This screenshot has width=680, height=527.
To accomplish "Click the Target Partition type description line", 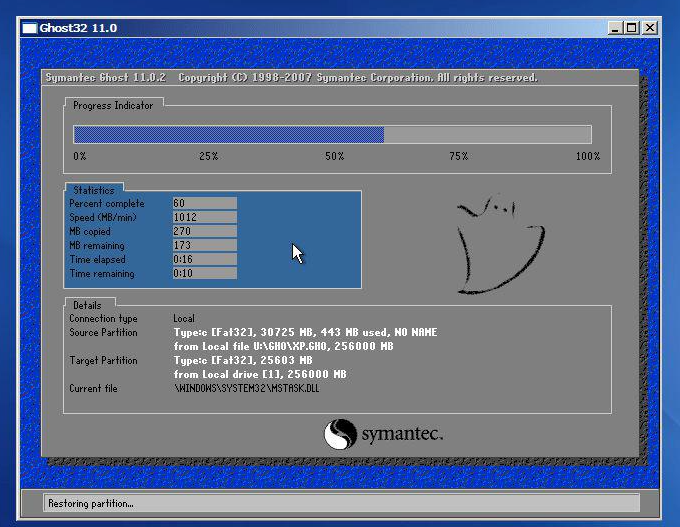I will (243, 360).
